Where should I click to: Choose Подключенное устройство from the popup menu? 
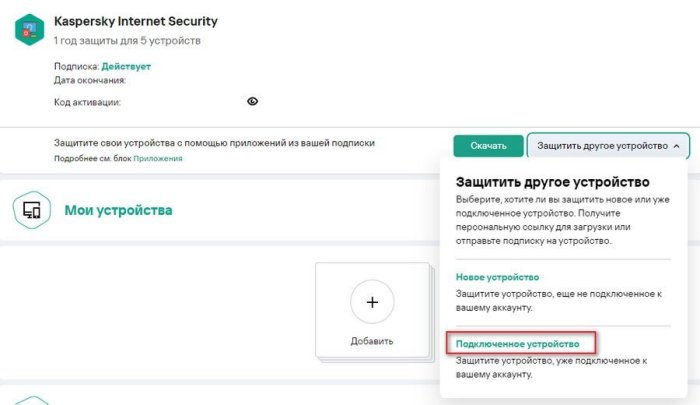(x=517, y=344)
